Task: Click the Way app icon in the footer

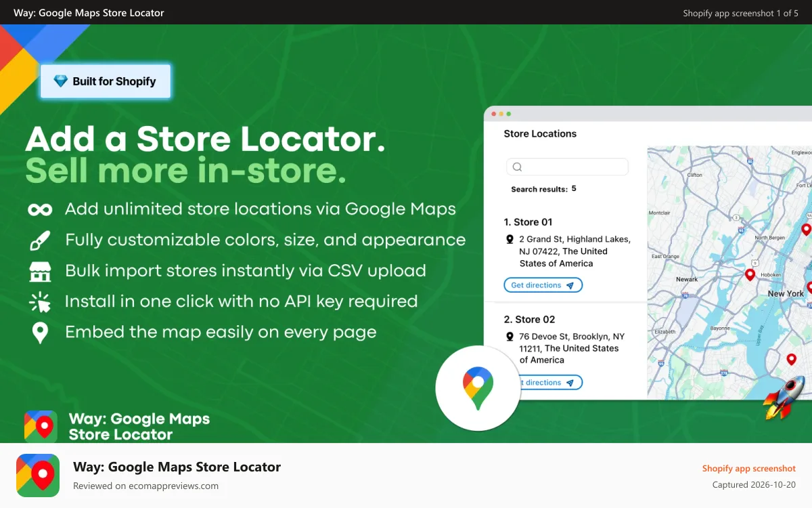Action: coord(38,475)
